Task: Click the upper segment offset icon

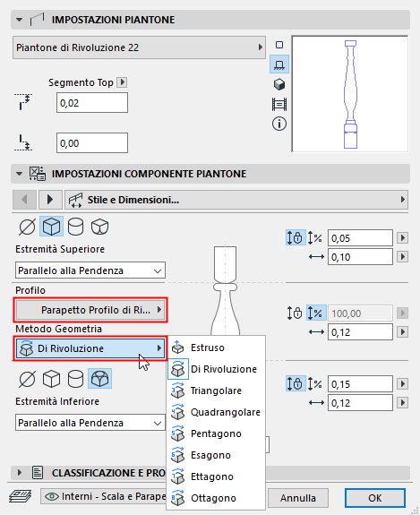Action: click(22, 102)
